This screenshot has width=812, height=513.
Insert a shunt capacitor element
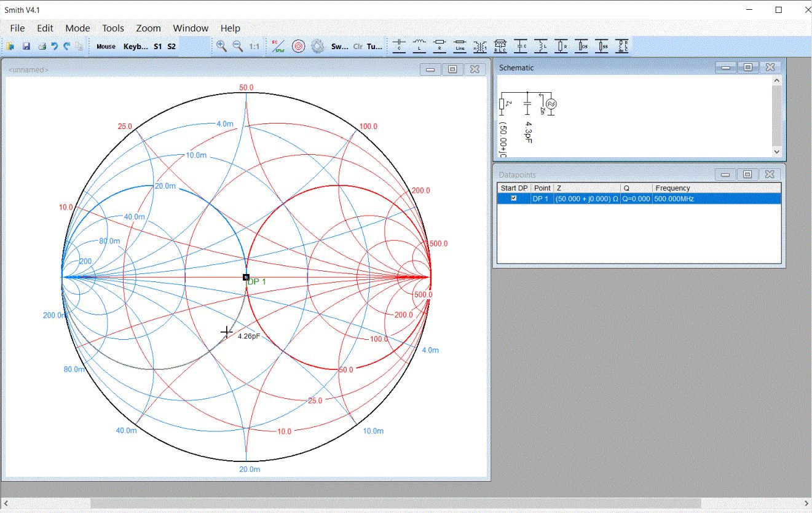point(521,46)
